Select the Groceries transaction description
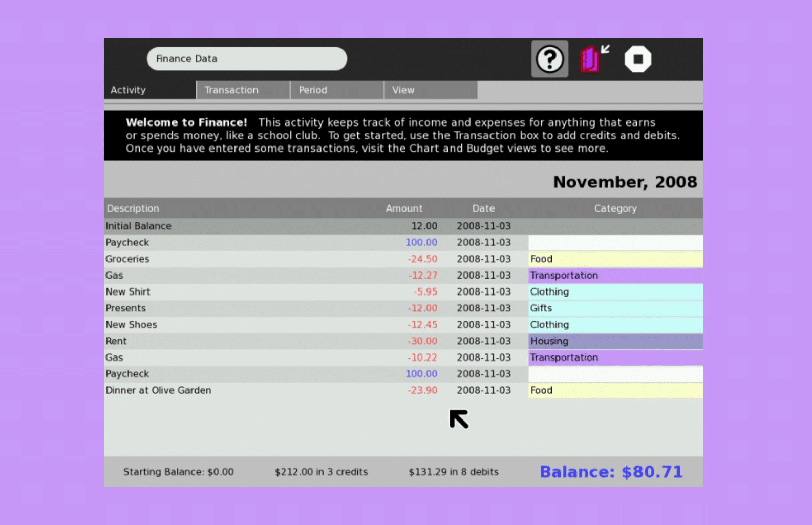 [127, 259]
